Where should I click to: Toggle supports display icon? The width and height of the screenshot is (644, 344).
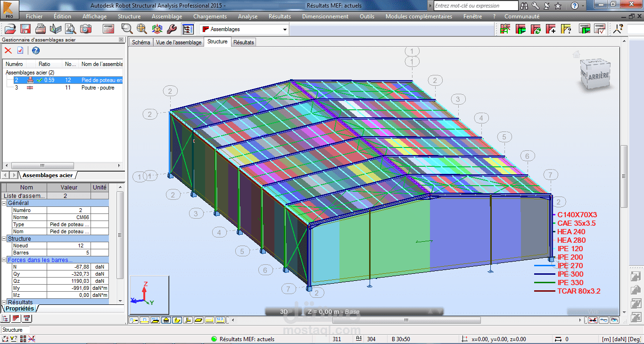[166, 320]
